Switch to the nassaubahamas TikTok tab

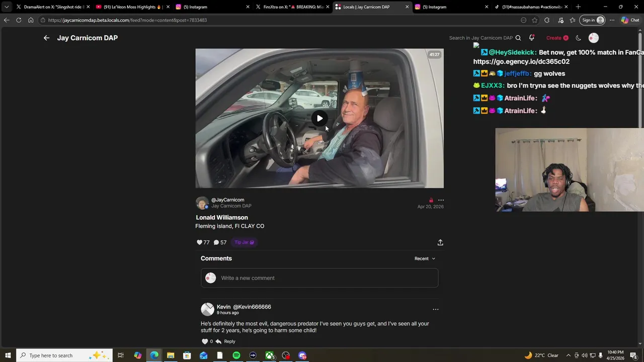(x=531, y=7)
